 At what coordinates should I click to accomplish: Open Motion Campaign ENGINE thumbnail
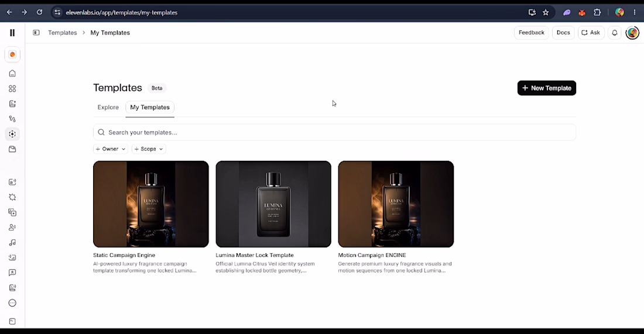(396, 204)
